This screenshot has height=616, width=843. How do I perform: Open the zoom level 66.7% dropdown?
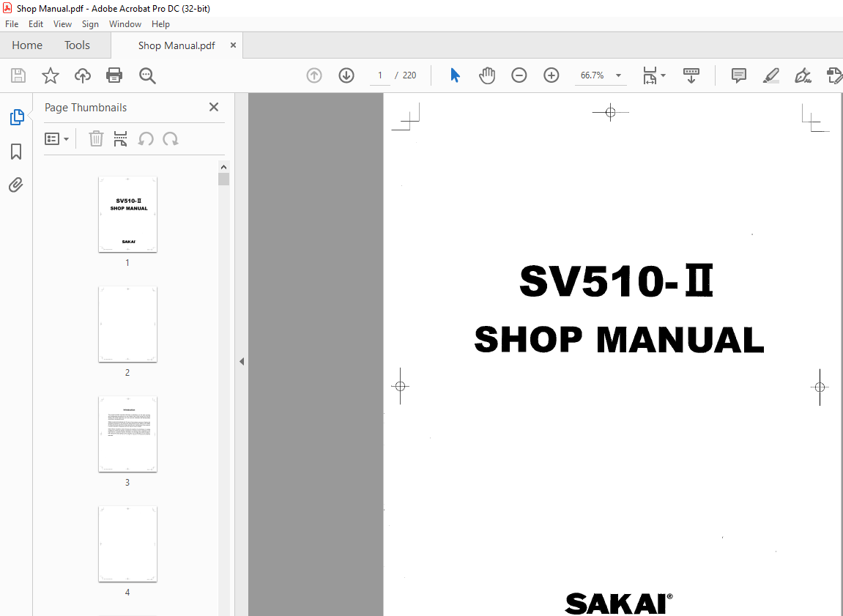pyautogui.click(x=618, y=75)
